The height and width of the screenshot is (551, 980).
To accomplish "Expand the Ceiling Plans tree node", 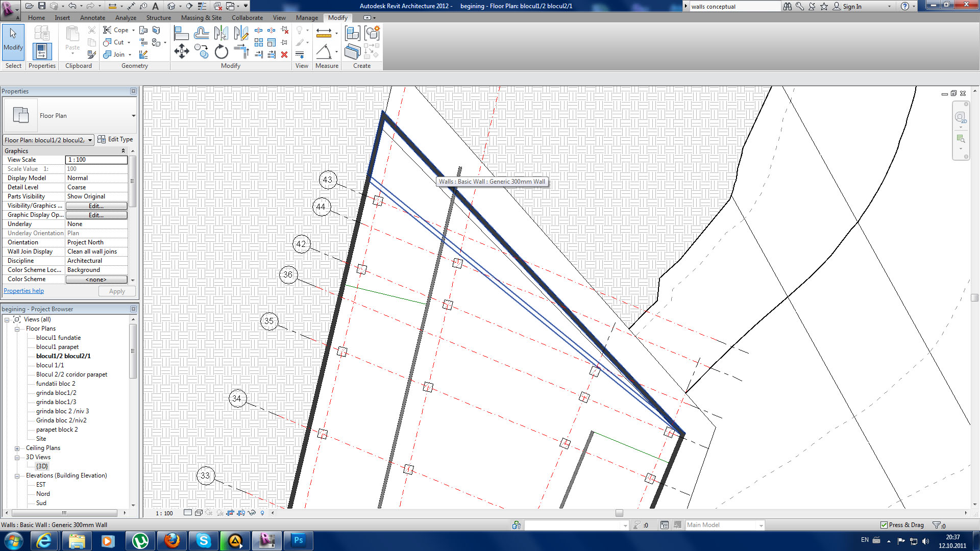I will coord(17,448).
